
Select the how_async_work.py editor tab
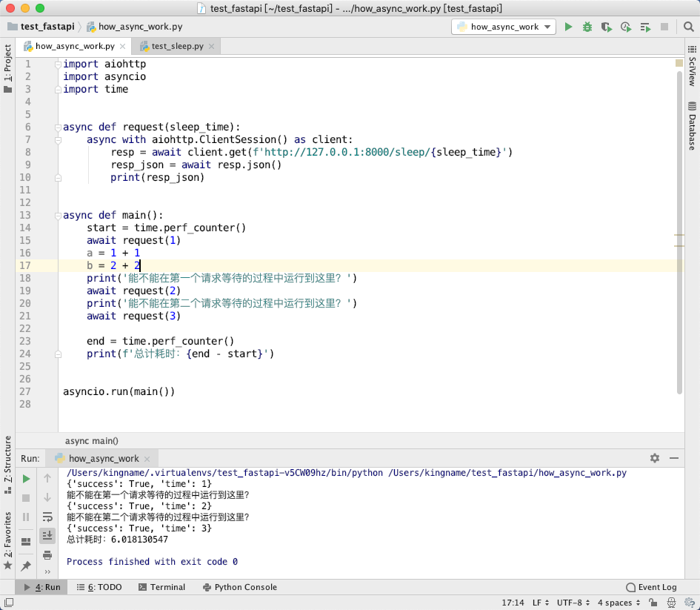click(x=75, y=46)
